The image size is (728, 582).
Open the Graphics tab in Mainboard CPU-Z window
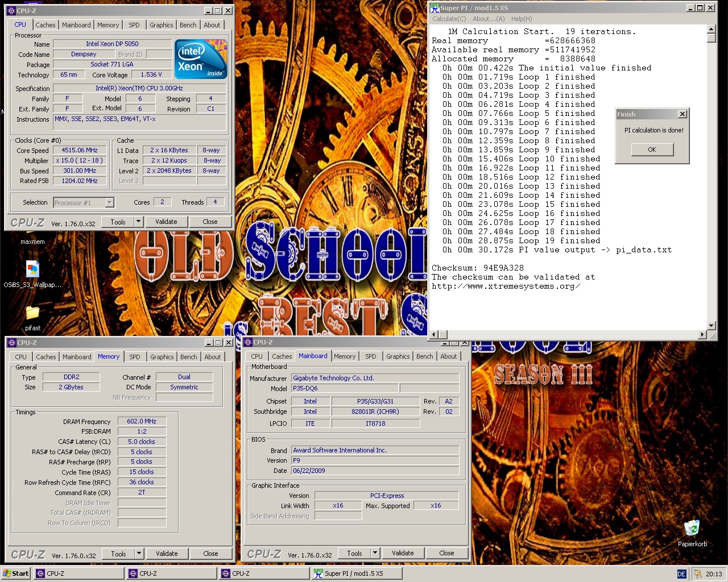click(398, 356)
